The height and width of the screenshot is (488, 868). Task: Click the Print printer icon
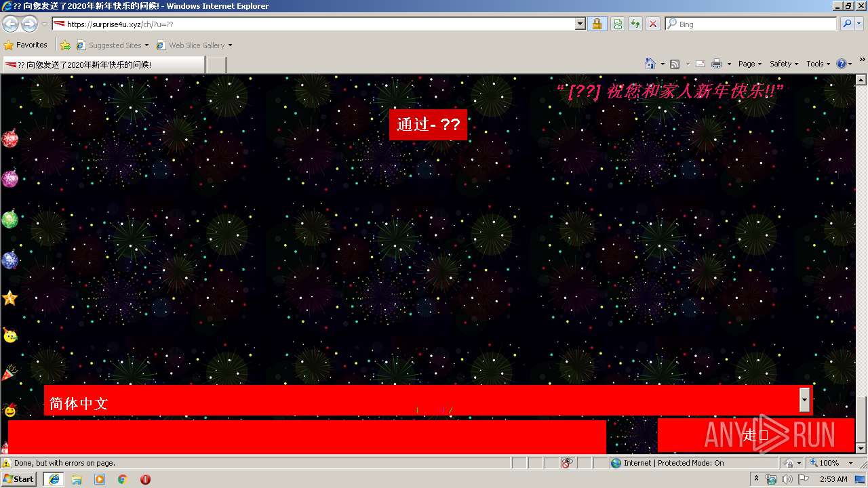(x=717, y=64)
